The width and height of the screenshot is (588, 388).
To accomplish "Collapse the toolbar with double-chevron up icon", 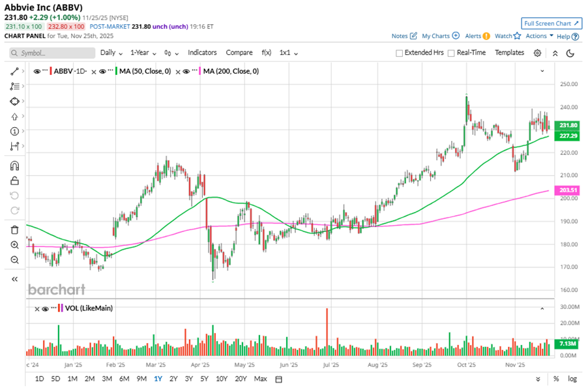I will [x=555, y=53].
